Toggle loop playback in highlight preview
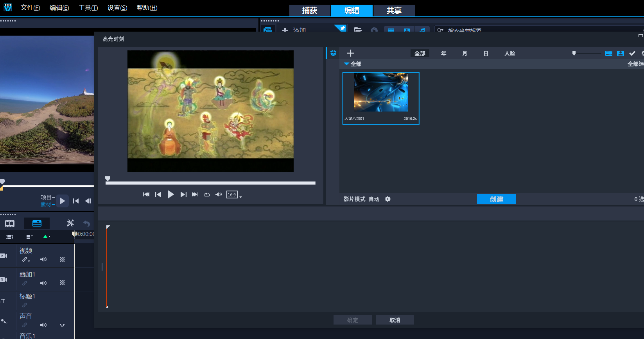 pos(207,194)
